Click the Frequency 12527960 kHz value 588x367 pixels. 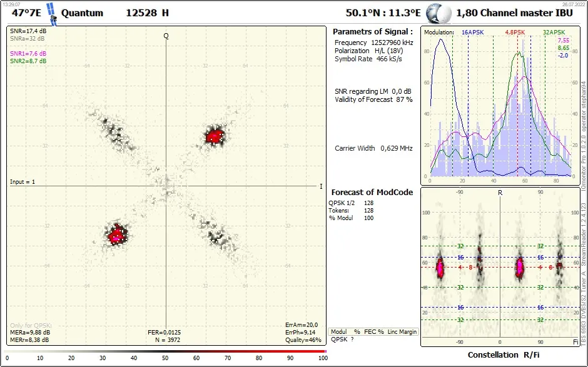coord(392,43)
